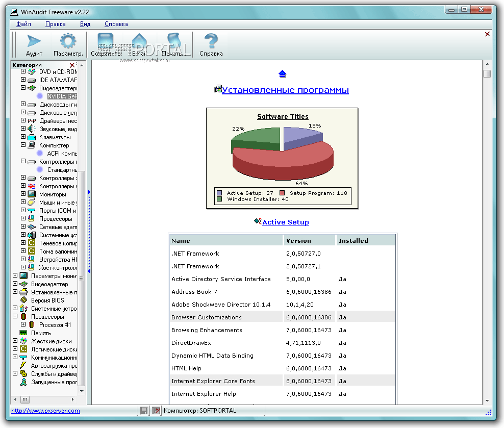Expand the Логические диски node
The height and width of the screenshot is (428, 504).
click(15, 348)
